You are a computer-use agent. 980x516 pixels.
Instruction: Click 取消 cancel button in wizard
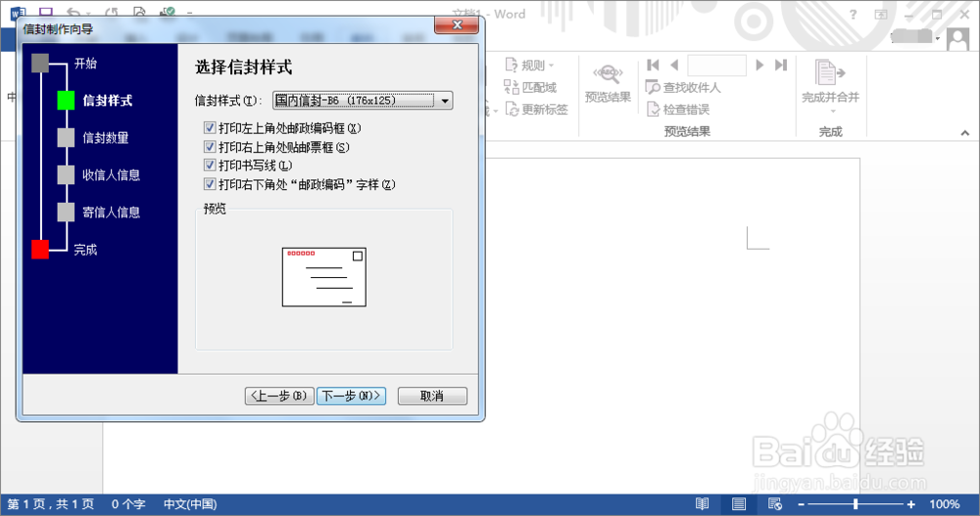[x=432, y=397]
